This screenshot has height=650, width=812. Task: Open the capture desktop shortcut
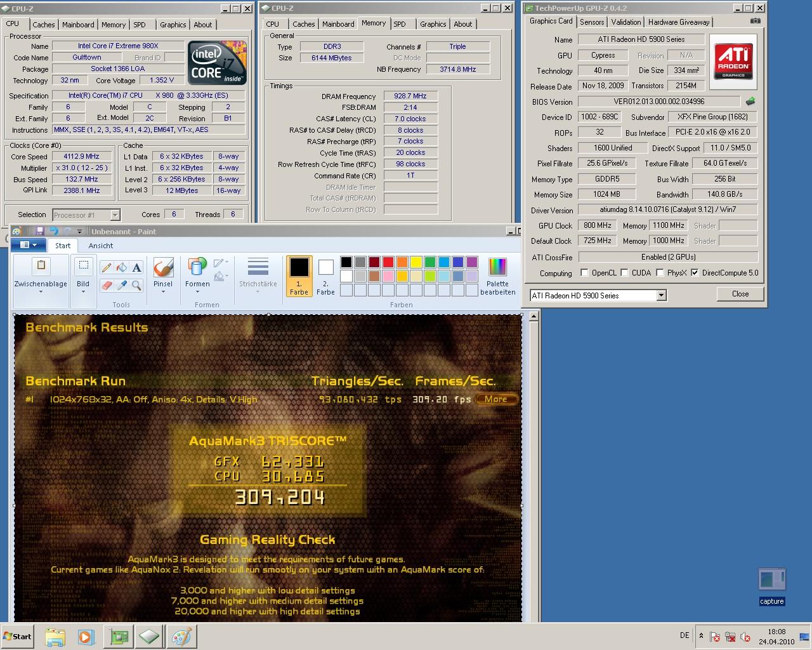[772, 587]
